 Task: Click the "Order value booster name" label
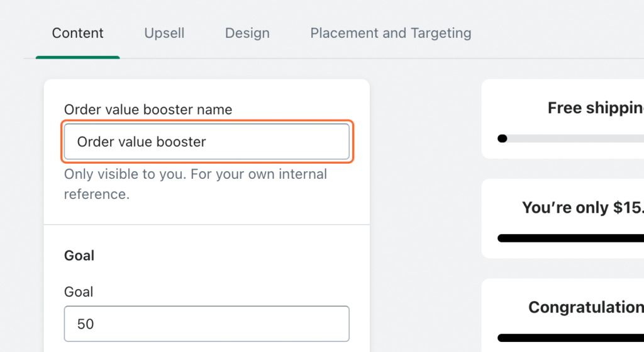[148, 110]
